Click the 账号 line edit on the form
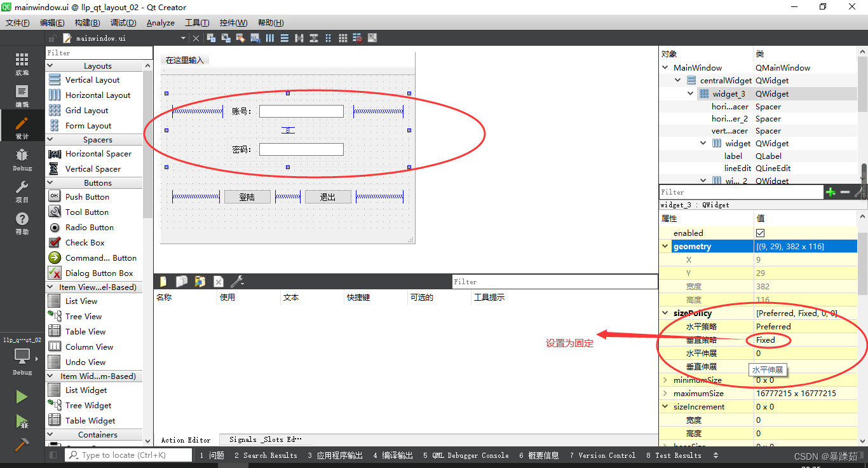The width and height of the screenshot is (868, 468). pyautogui.click(x=301, y=111)
